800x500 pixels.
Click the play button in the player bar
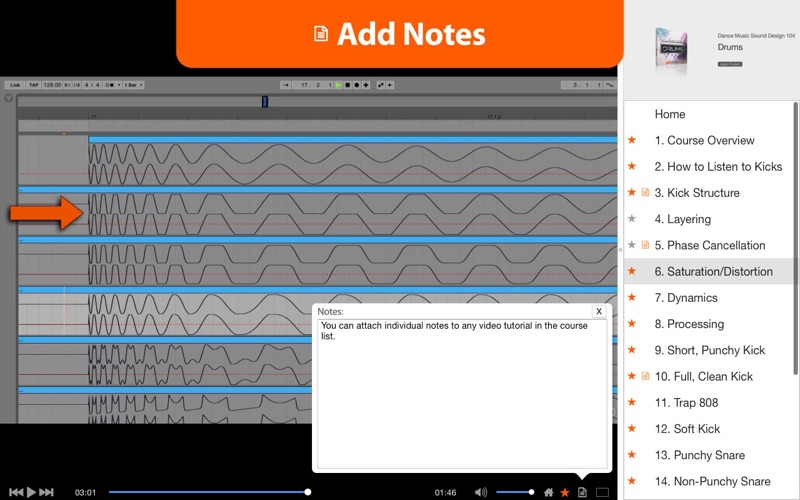[x=31, y=492]
